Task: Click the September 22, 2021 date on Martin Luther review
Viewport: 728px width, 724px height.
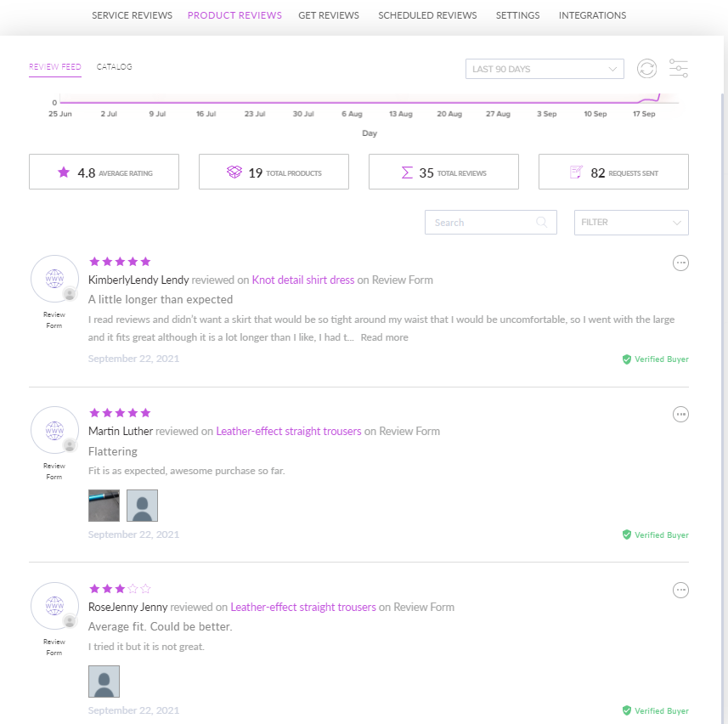Action: click(x=133, y=535)
